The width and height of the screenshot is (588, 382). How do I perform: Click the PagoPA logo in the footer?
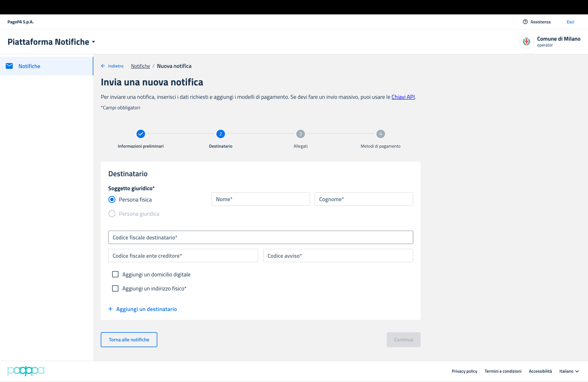[26, 371]
